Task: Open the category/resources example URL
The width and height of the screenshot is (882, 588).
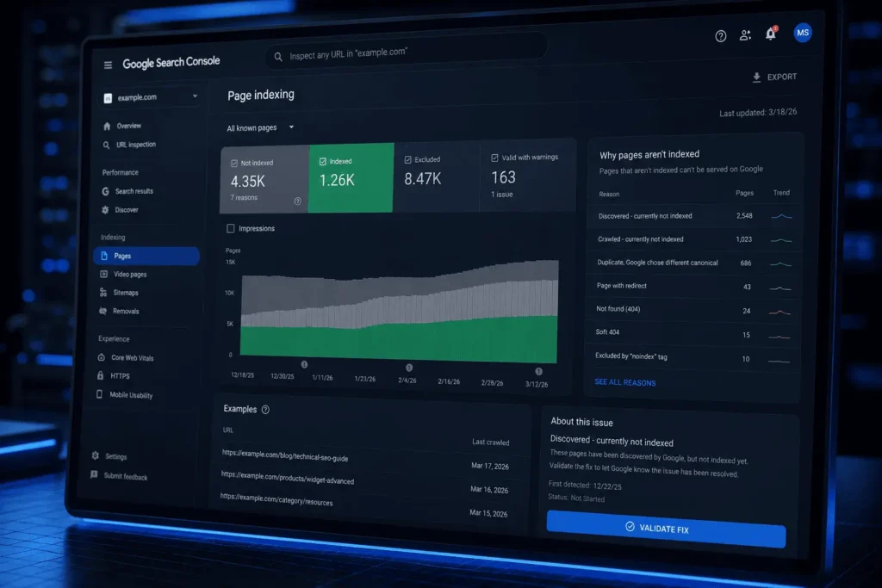Action: [x=276, y=499]
